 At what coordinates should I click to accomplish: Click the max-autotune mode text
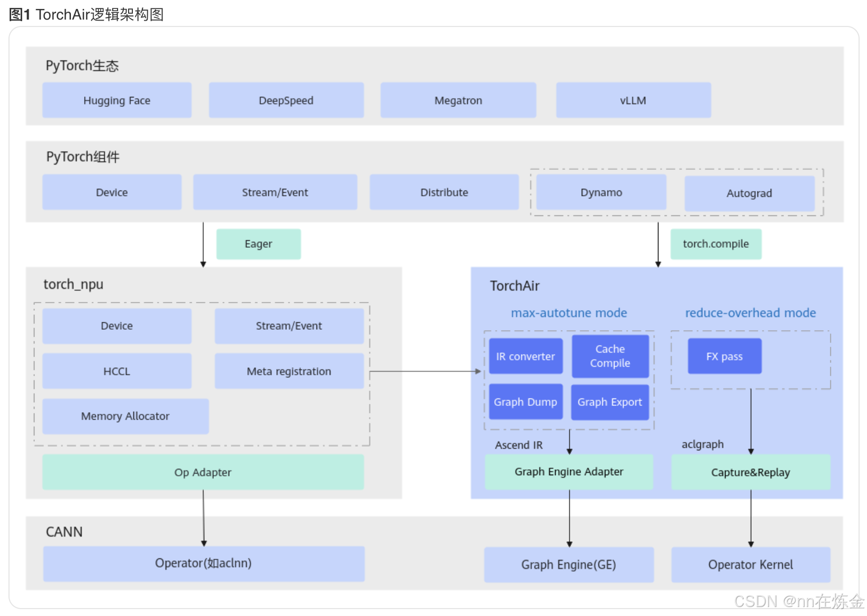569,313
